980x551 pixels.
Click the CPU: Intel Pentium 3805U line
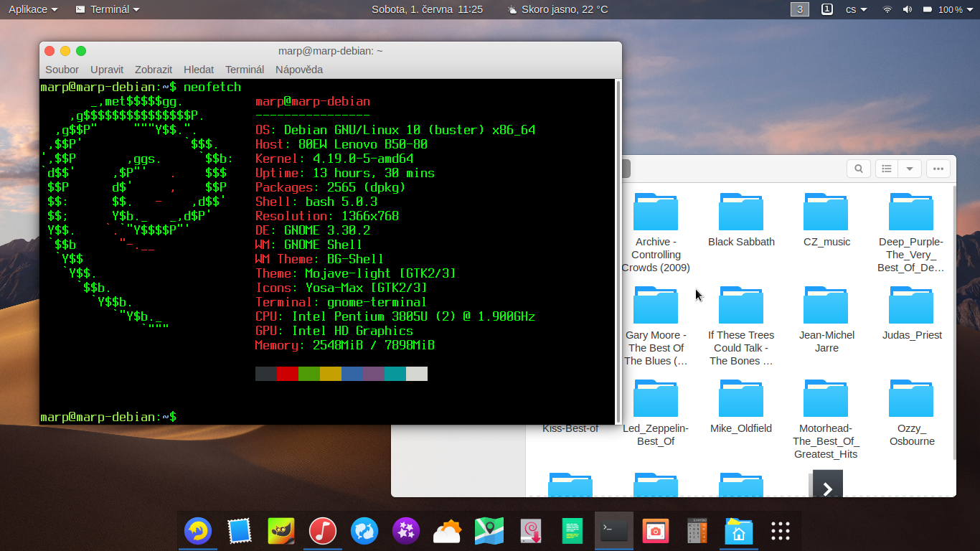pyautogui.click(x=395, y=316)
